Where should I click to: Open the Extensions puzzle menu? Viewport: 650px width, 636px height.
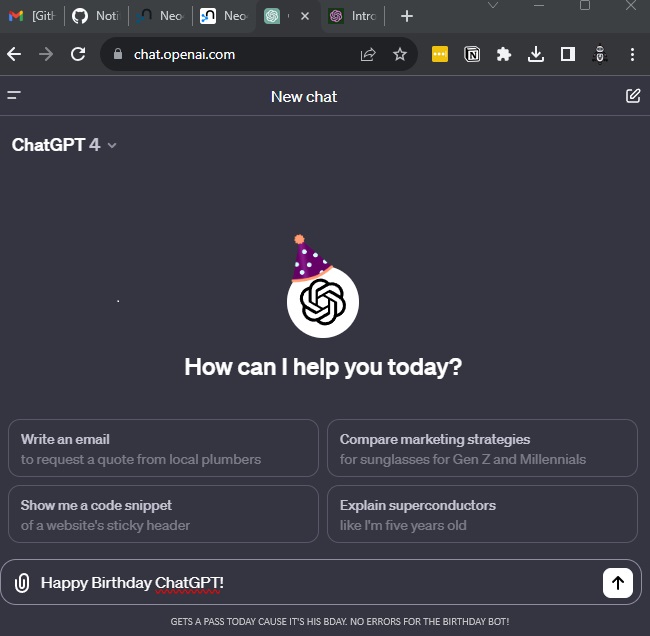pyautogui.click(x=504, y=54)
